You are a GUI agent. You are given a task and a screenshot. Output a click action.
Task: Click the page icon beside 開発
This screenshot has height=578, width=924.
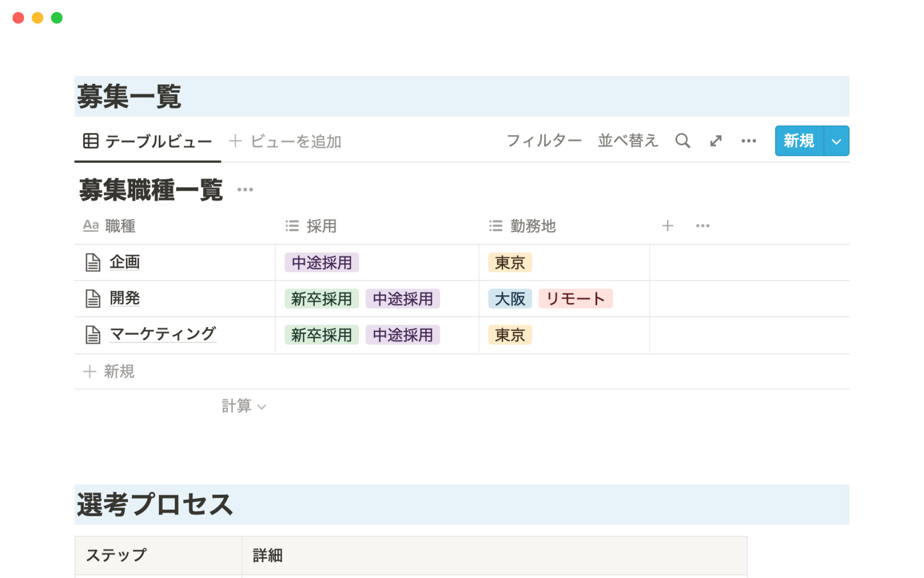[93, 299]
